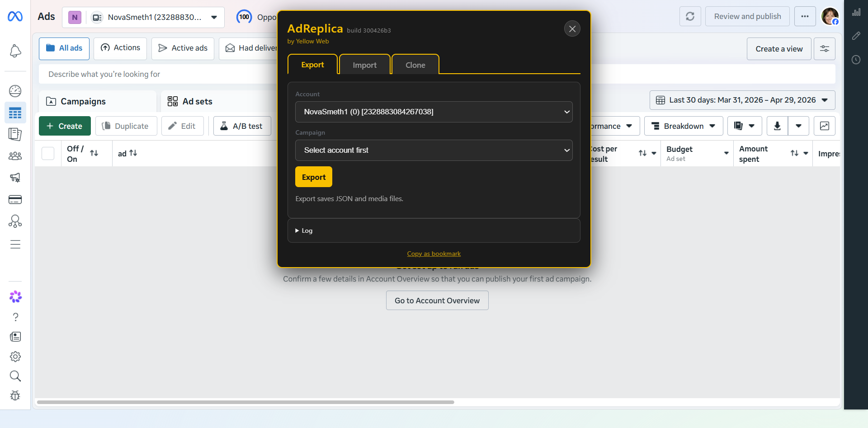Open Account overview gauge icon in sidebar
The height and width of the screenshot is (428, 868).
point(15,91)
